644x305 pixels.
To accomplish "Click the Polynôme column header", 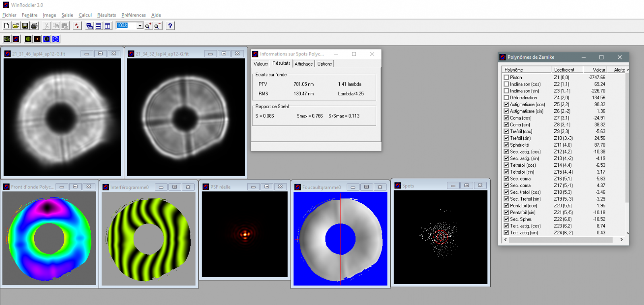I will click(526, 70).
